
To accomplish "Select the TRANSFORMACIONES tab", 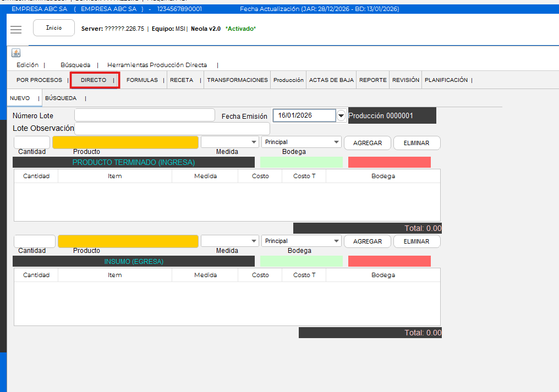I will pyautogui.click(x=237, y=80).
